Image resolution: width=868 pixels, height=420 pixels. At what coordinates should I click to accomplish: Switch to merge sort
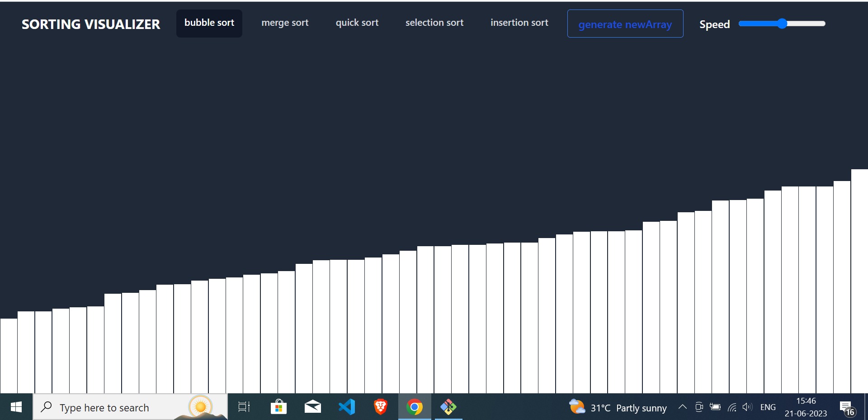285,23
